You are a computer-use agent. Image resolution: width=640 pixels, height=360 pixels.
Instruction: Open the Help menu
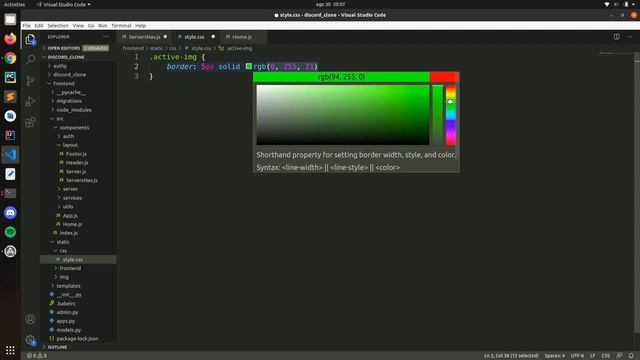140,25
